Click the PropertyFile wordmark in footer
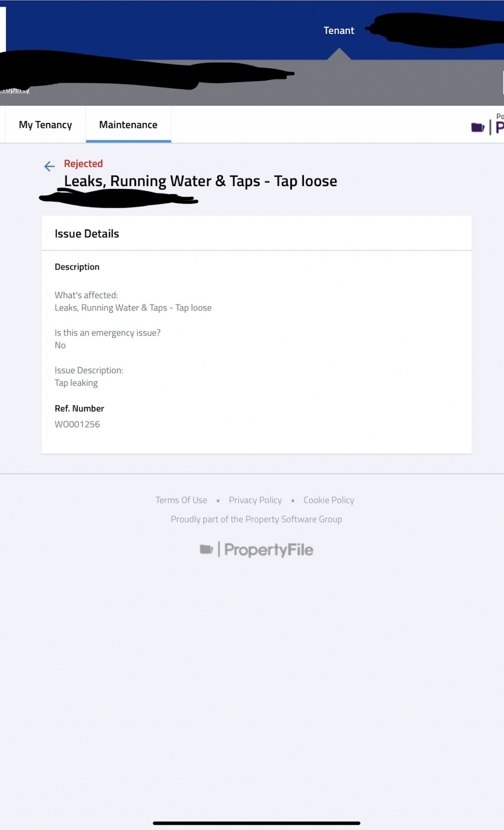This screenshot has height=830, width=504. (x=268, y=550)
